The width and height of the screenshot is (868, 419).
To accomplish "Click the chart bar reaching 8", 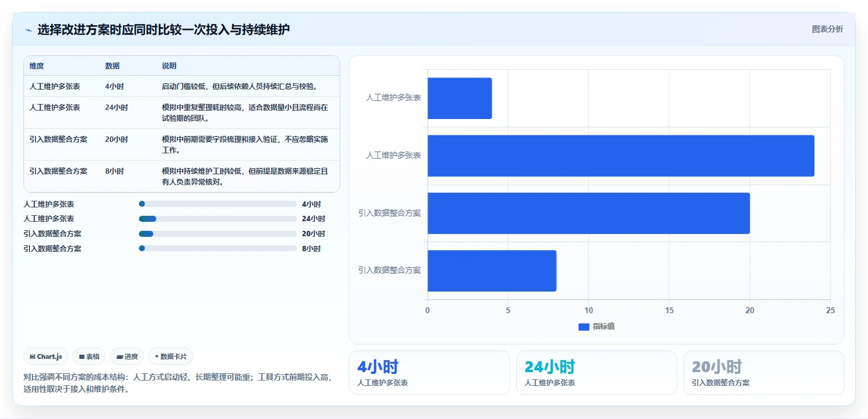I will click(492, 271).
